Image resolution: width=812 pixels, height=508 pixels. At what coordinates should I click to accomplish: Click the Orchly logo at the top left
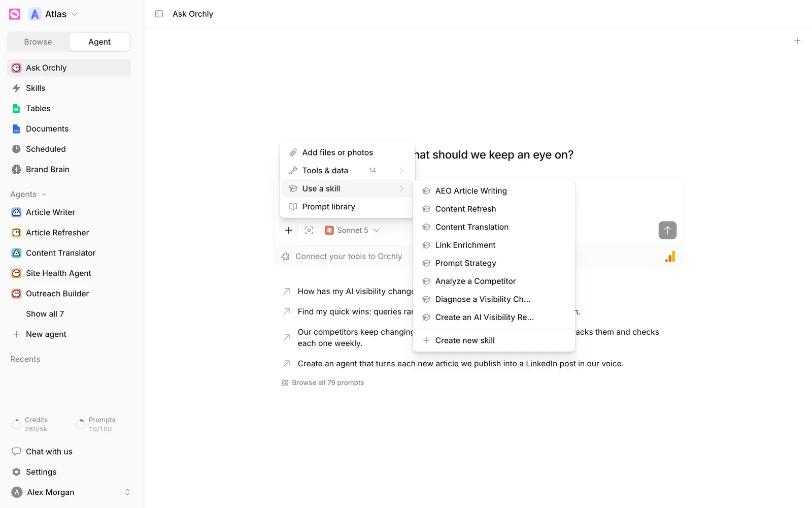15,14
